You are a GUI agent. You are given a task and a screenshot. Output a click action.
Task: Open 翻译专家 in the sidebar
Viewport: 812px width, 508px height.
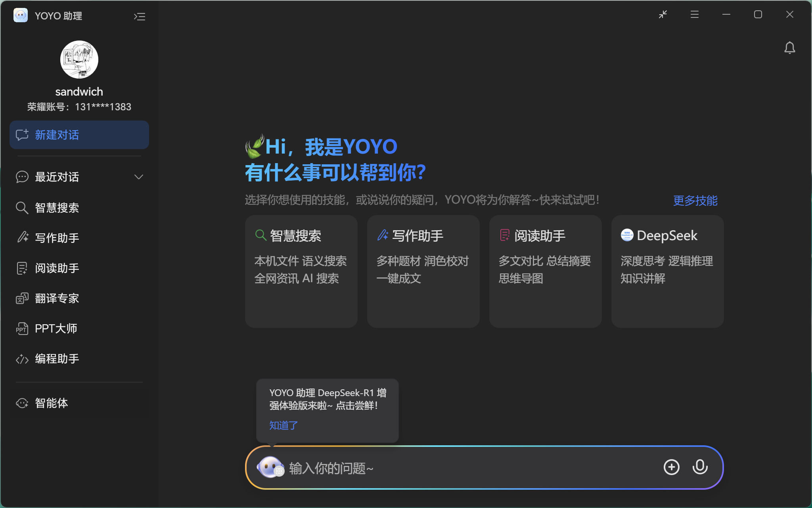tap(79, 298)
